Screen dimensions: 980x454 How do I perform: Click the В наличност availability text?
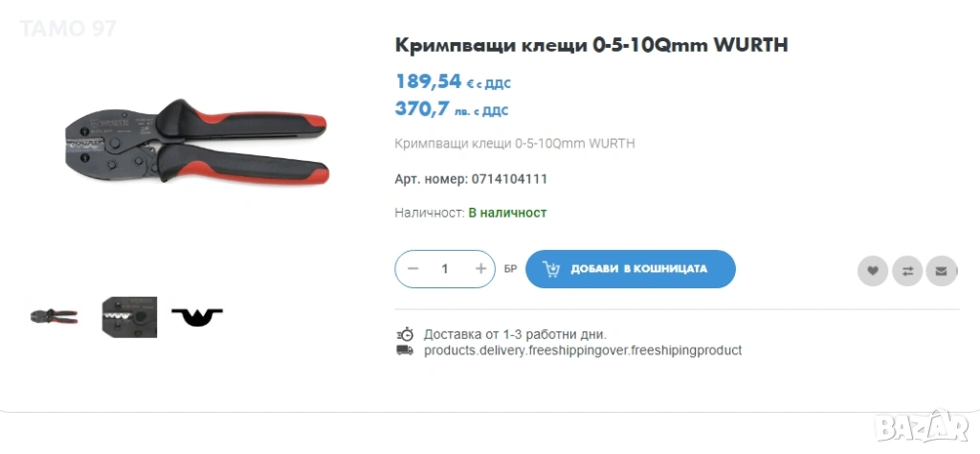(507, 213)
